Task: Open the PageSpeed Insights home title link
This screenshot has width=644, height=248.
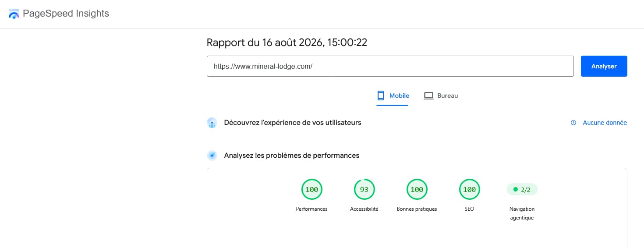Action: tap(66, 14)
